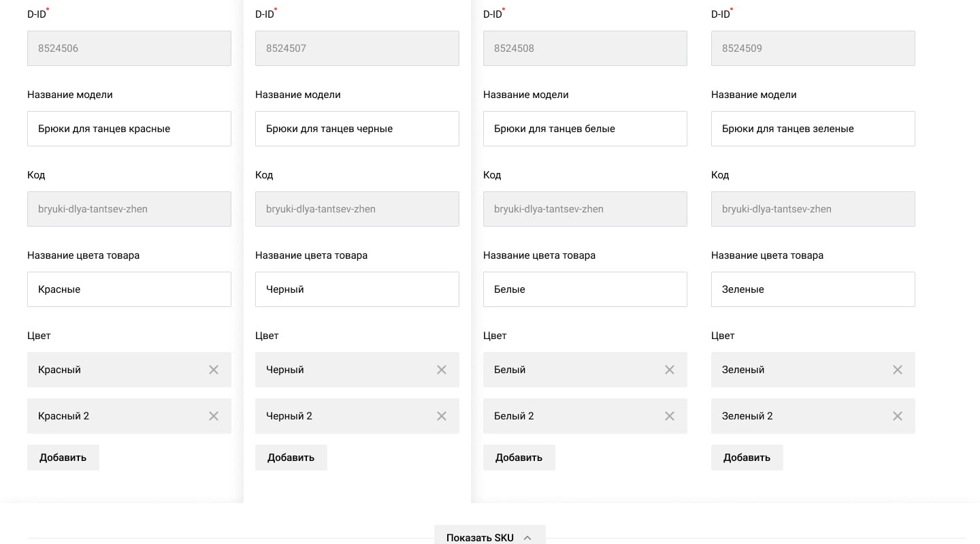Edit the Белые product color name field
The image size is (980, 544).
585,289
